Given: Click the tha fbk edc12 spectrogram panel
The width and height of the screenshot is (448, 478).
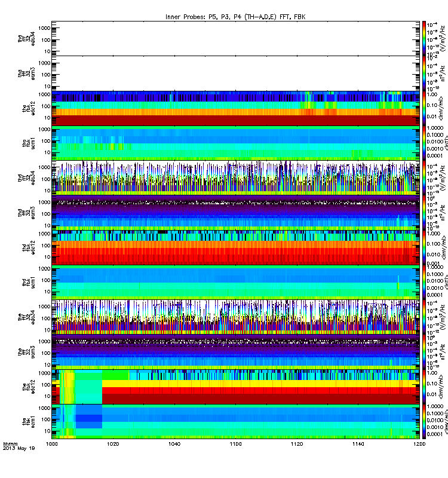Looking at the screenshot, I should point(235,108).
